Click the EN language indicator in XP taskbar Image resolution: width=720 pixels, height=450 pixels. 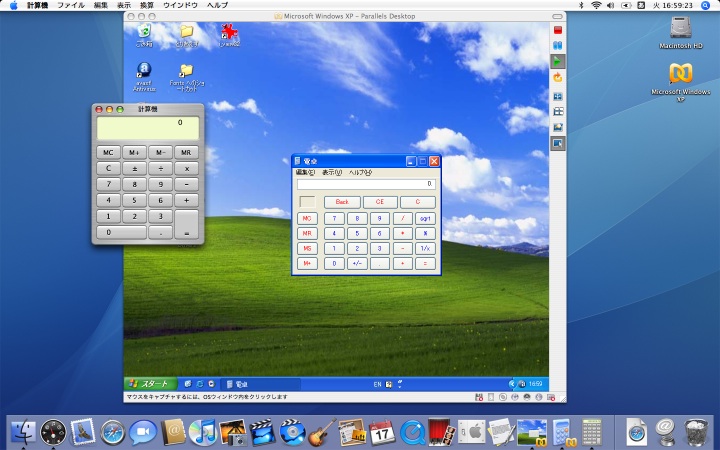point(377,384)
